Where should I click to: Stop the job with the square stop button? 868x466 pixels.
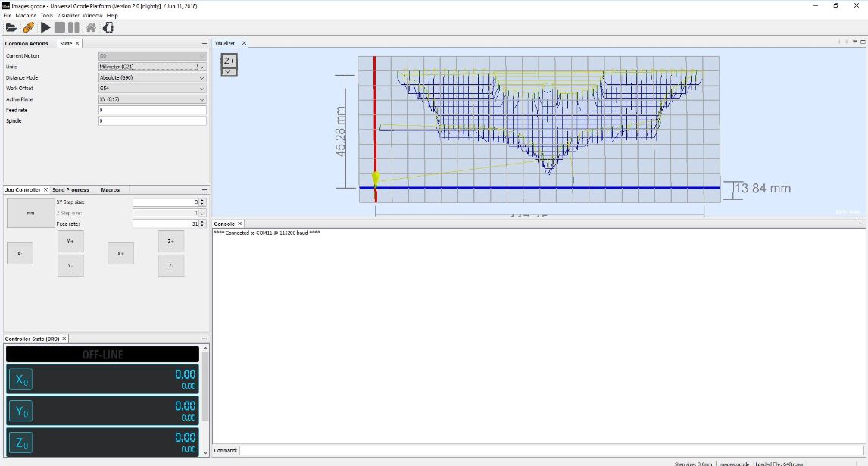click(59, 27)
